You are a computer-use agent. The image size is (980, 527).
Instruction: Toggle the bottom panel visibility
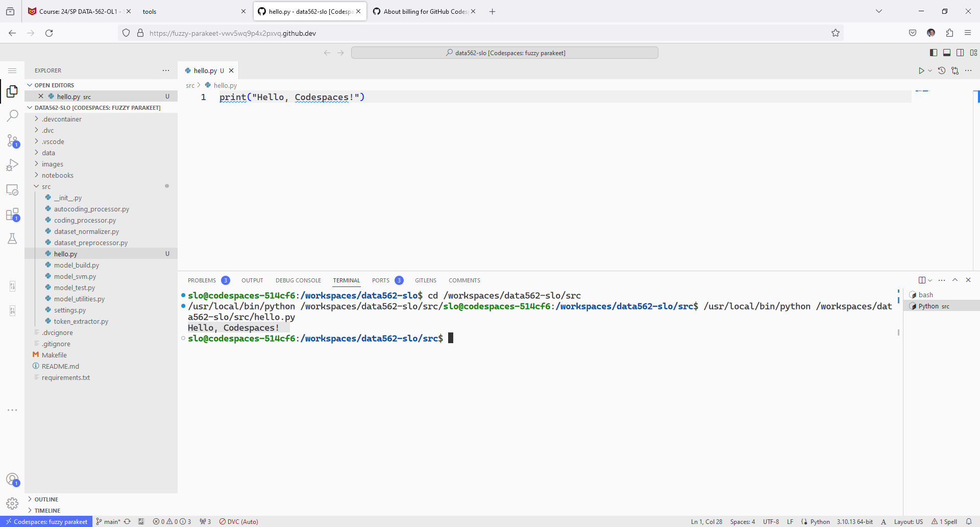947,53
